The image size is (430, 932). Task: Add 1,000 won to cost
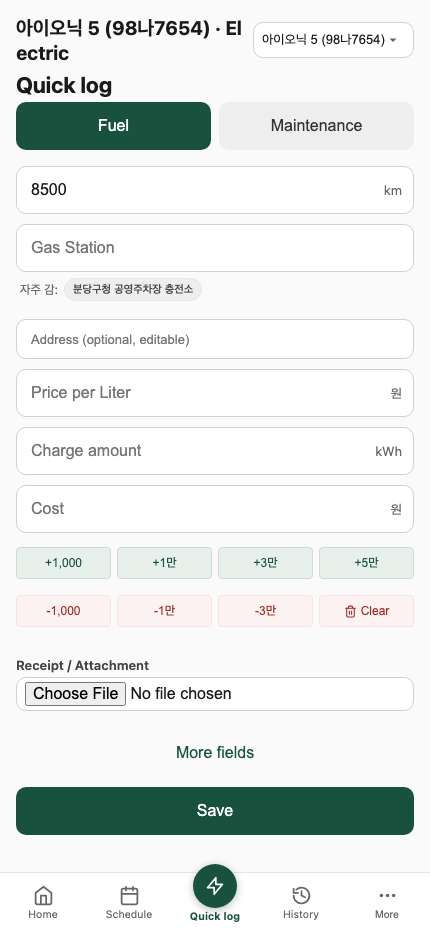point(64,563)
